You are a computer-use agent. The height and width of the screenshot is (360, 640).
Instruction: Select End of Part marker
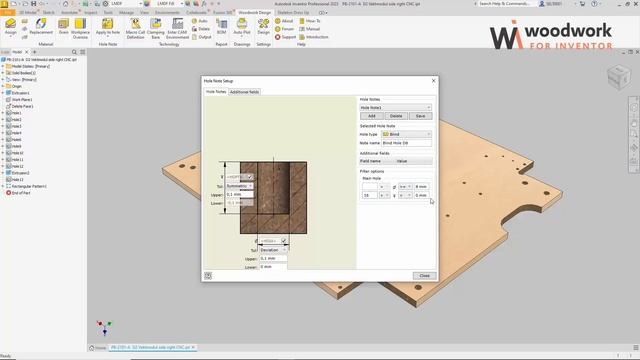click(x=18, y=193)
